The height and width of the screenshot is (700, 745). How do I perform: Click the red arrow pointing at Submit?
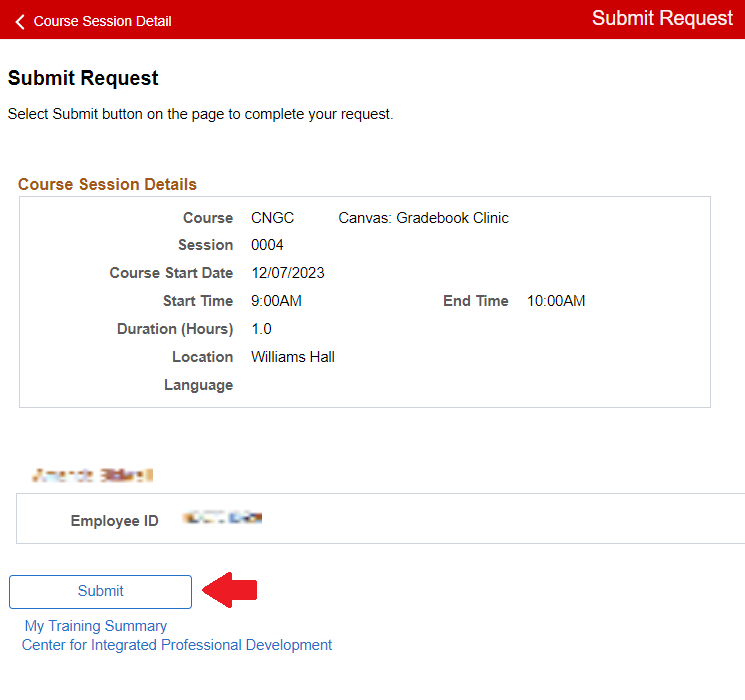click(231, 590)
